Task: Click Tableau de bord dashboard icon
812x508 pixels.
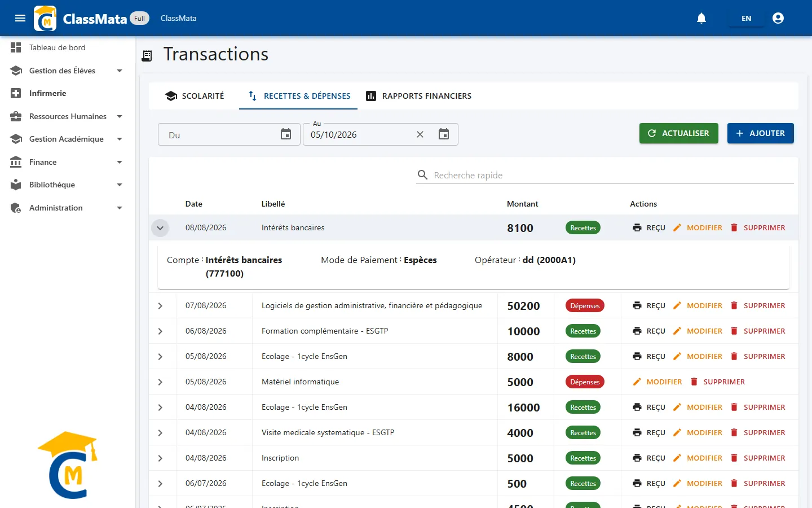Action: [16, 47]
